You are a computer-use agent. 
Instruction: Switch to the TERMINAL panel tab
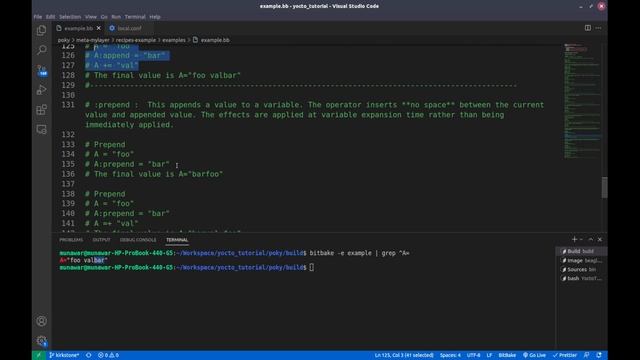coord(177,240)
